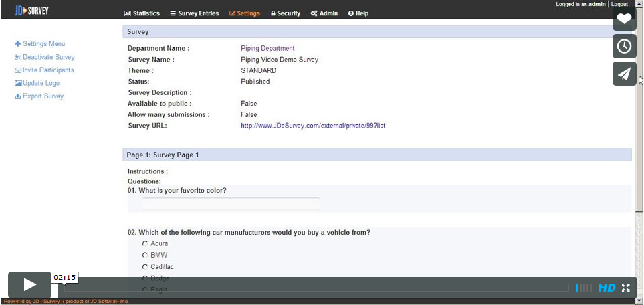
Task: Open the Help menu
Action: click(x=358, y=13)
